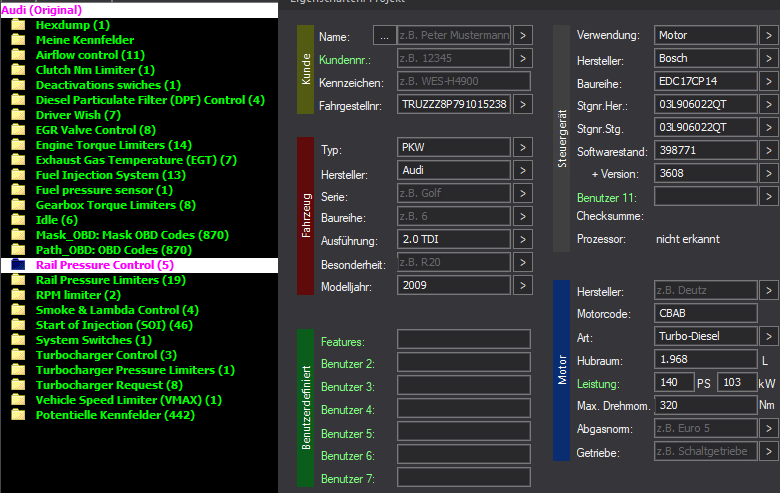This screenshot has width=780, height=493.
Task: Click the 140 PS power field
Action: 674,382
